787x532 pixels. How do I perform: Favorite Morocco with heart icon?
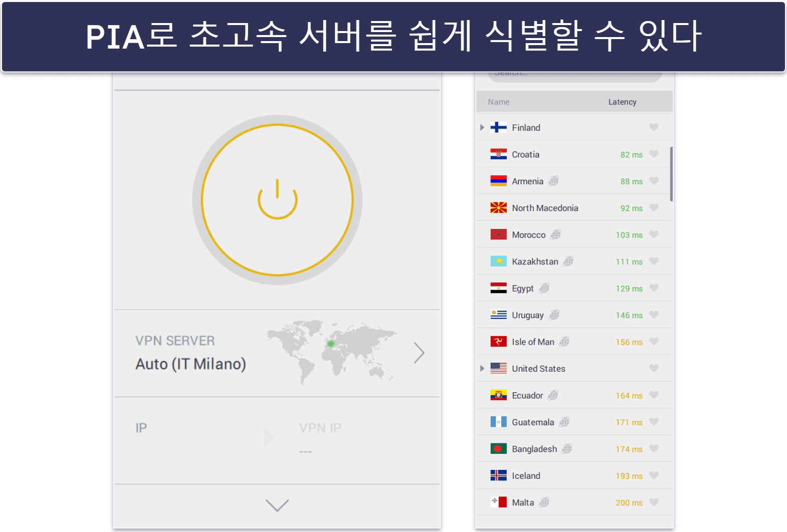[x=654, y=234]
